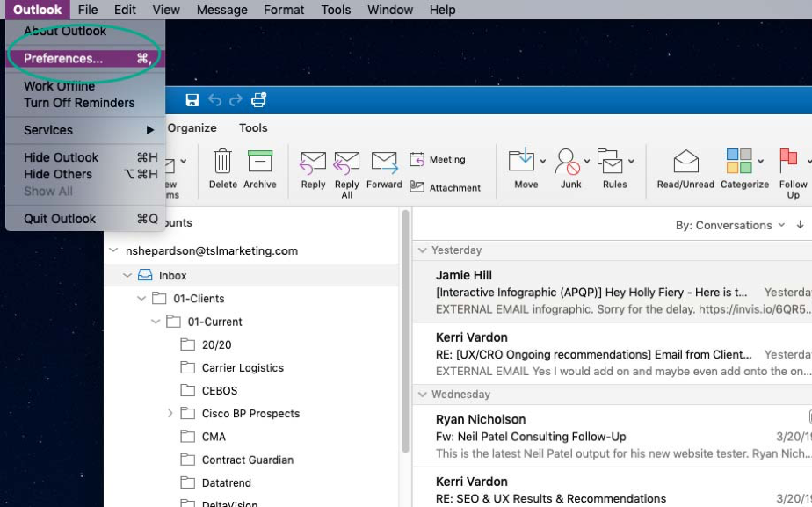Open the Rules icon
The height and width of the screenshot is (507, 812).
(x=611, y=161)
